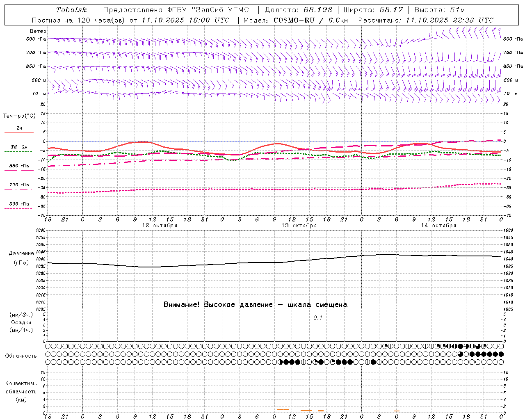
Task: Click the latitude value 'Широта: 58.17'
Action: coord(373,10)
